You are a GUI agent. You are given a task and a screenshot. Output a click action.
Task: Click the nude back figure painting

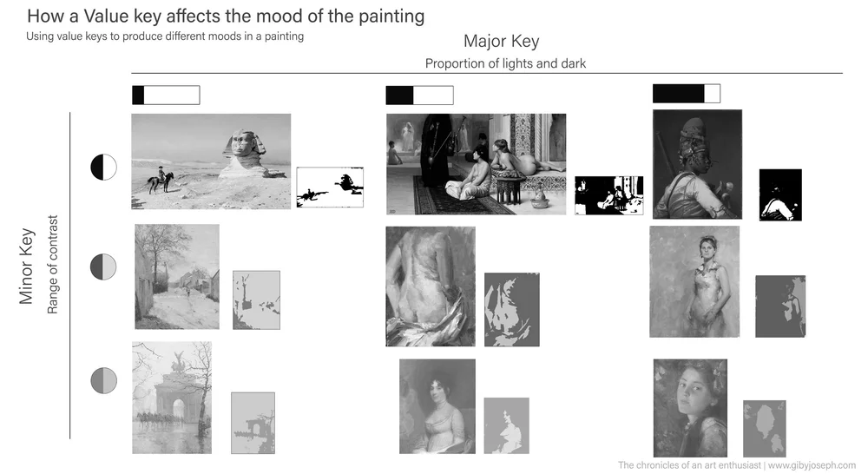coord(431,286)
